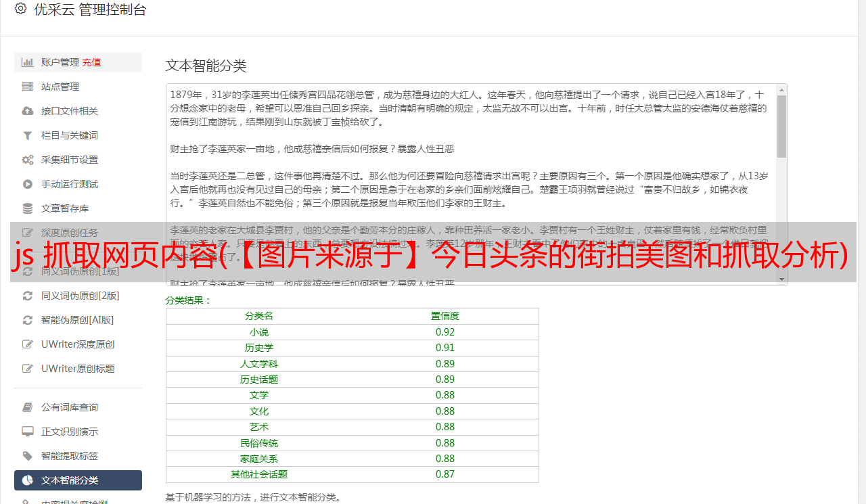The image size is (866, 504).
Task: Click the filter icon for 栏目与关键词
Action: (x=28, y=135)
